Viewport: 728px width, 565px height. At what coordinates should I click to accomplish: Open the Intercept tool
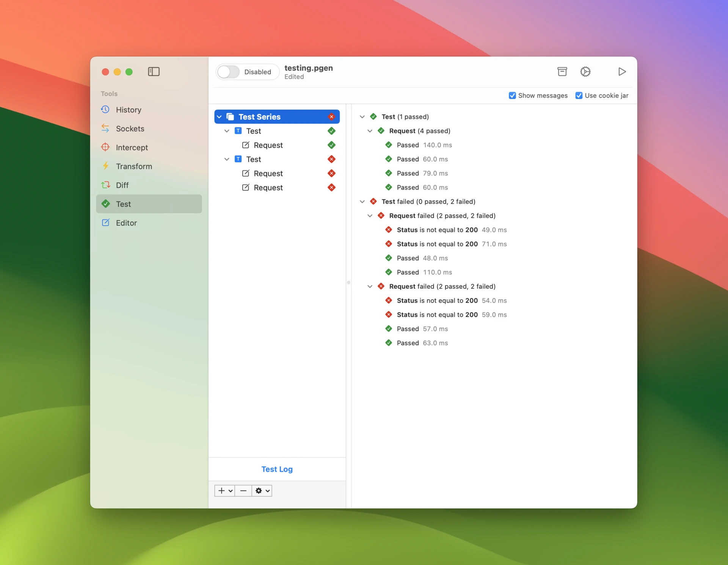click(x=132, y=148)
